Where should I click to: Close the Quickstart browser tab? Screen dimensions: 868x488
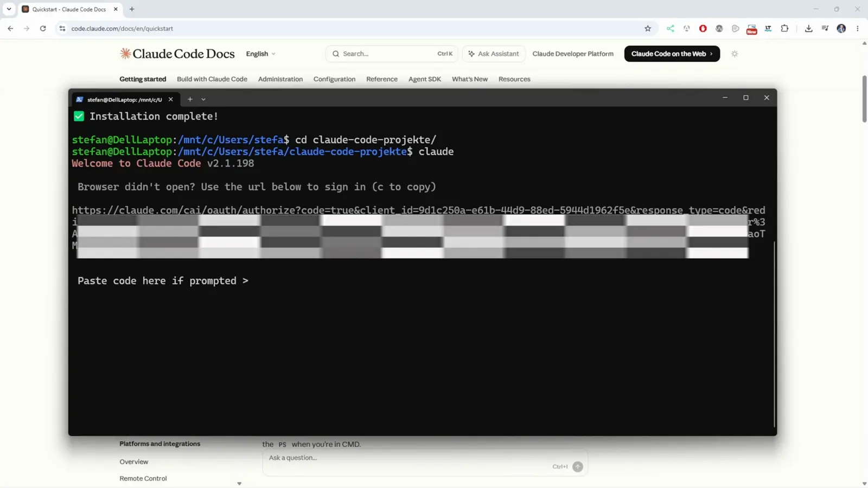click(x=116, y=9)
